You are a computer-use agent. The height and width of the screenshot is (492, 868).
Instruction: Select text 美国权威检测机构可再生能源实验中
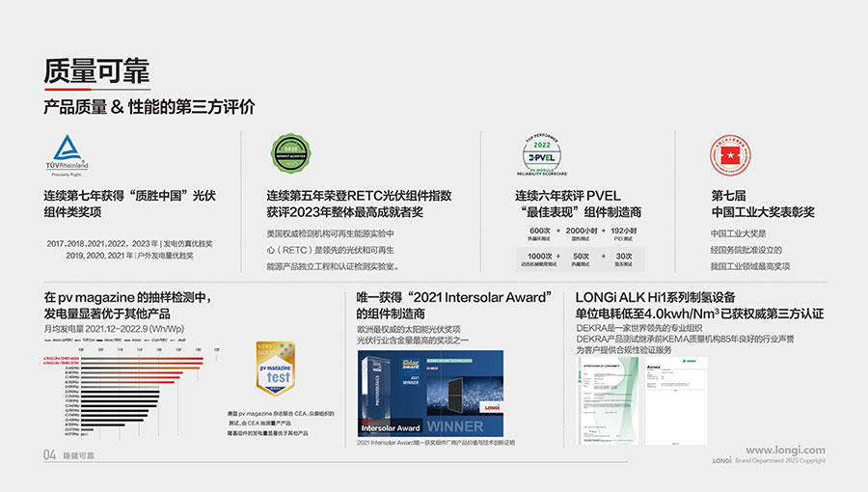pyautogui.click(x=330, y=233)
